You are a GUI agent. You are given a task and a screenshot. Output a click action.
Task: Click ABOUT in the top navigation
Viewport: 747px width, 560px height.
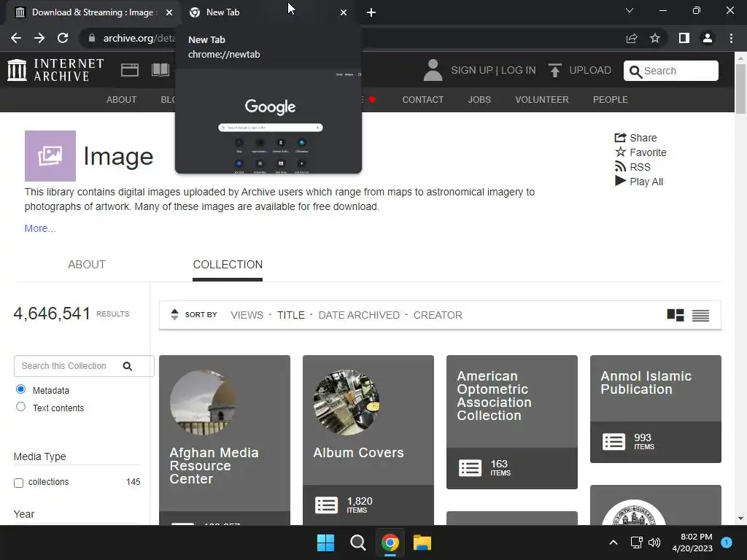point(122,99)
